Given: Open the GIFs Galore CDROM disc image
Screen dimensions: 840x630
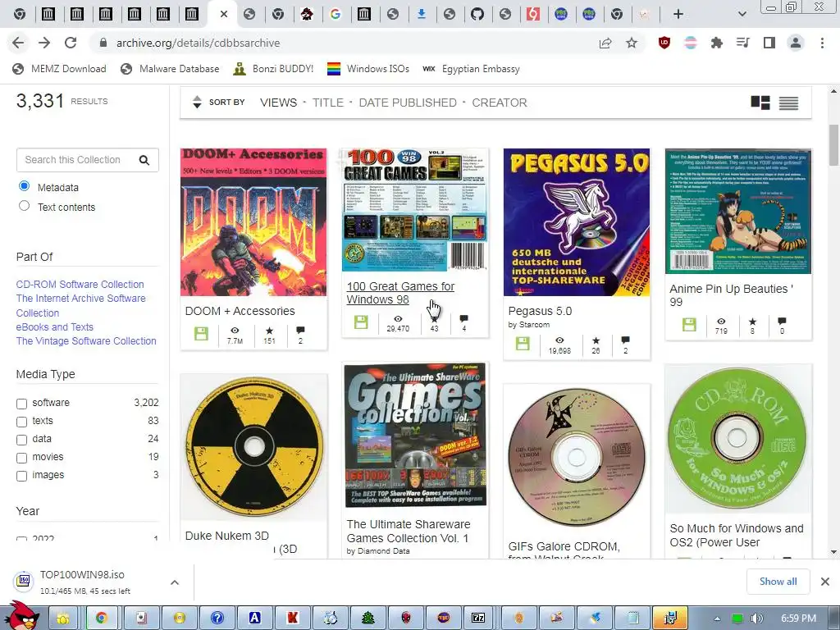Looking at the screenshot, I should [577, 458].
